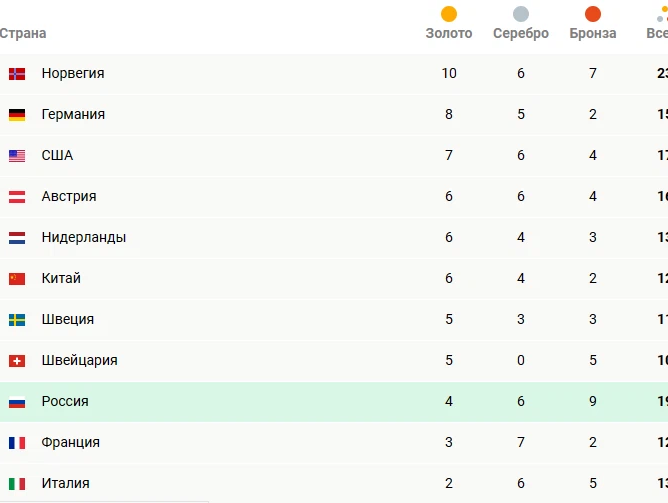
Task: Sort by the Бронза bronze medal column
Action: point(593,33)
